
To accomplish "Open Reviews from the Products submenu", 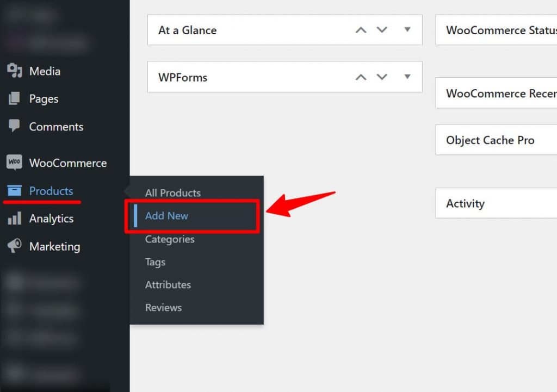I will click(163, 308).
